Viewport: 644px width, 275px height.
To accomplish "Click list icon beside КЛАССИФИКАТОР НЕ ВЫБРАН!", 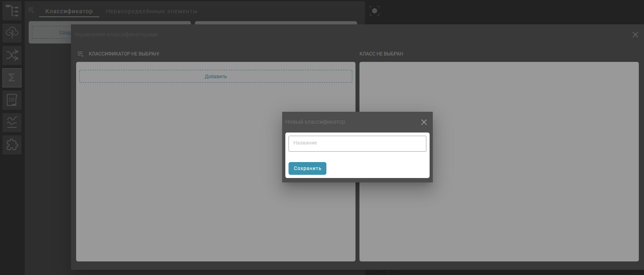I will pyautogui.click(x=80, y=54).
